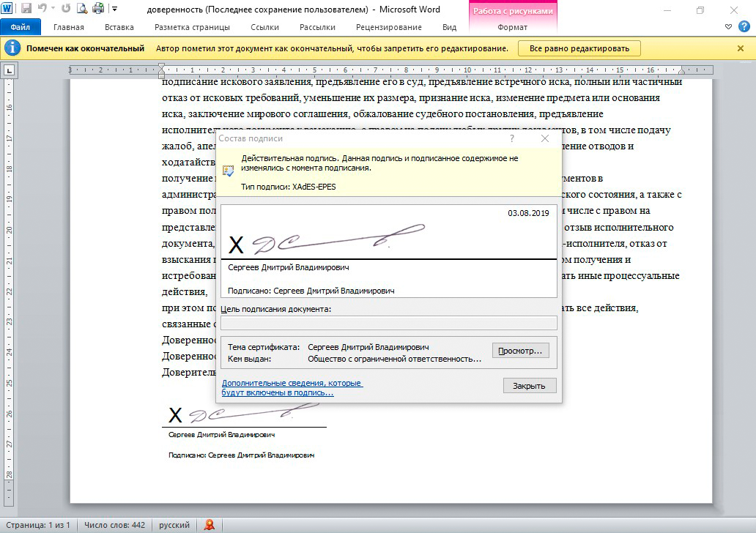Click the Redo icon in quick access toolbar

coord(66,8)
